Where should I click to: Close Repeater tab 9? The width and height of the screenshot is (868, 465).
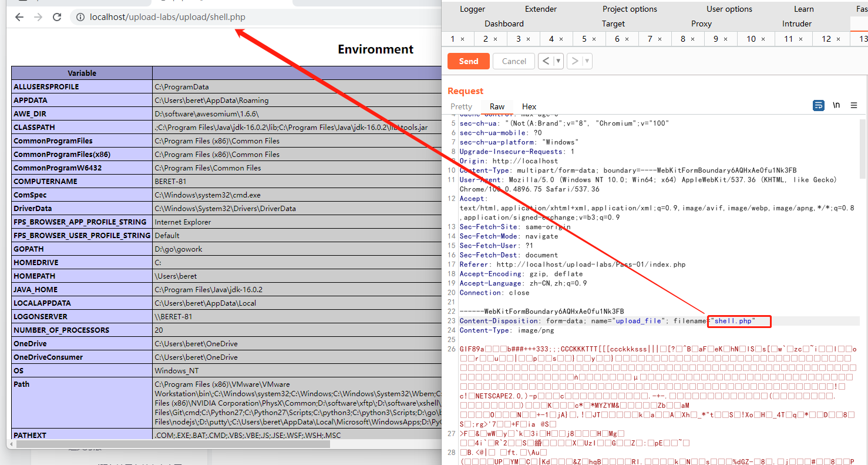coord(726,39)
